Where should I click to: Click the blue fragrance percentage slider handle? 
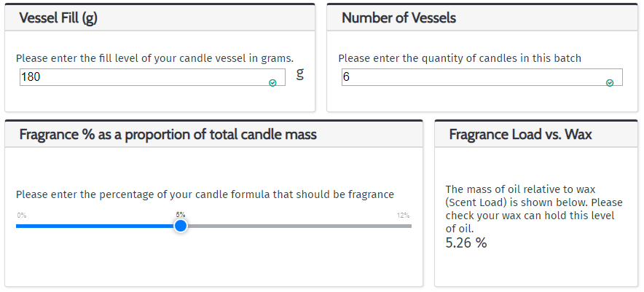pos(181,226)
